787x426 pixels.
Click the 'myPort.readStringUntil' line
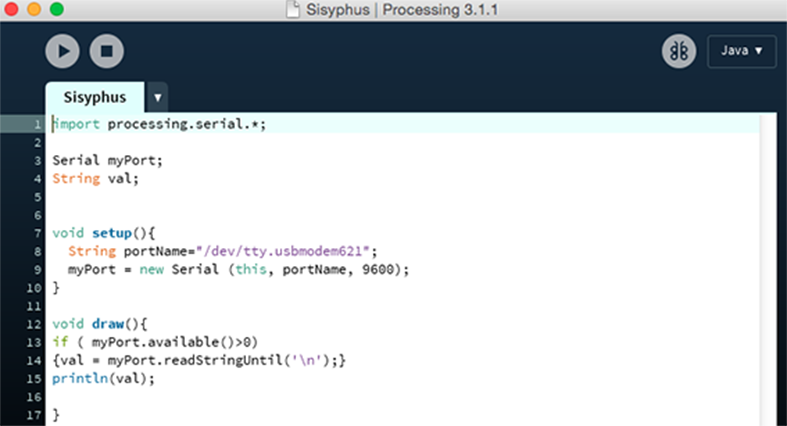click(199, 360)
